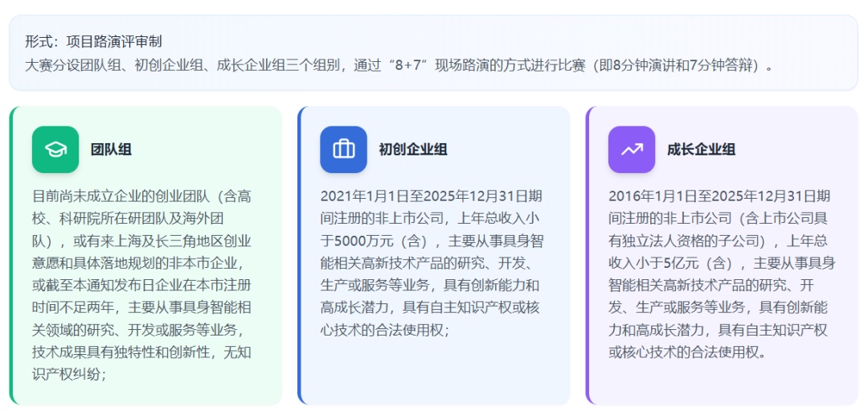Click the "8+7" 现场路演 description sentence

(x=400, y=65)
